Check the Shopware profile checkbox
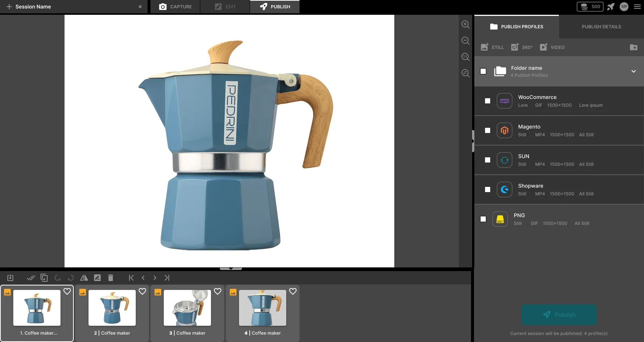The image size is (644, 342). pos(488,189)
